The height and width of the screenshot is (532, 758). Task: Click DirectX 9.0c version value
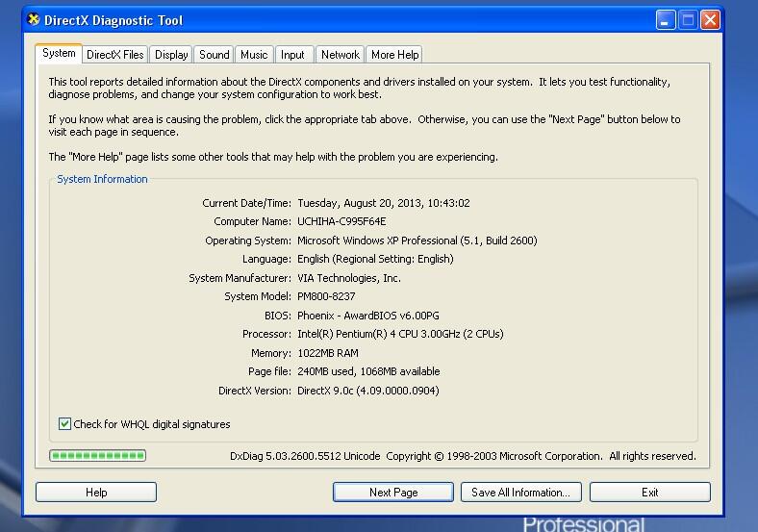(367, 391)
